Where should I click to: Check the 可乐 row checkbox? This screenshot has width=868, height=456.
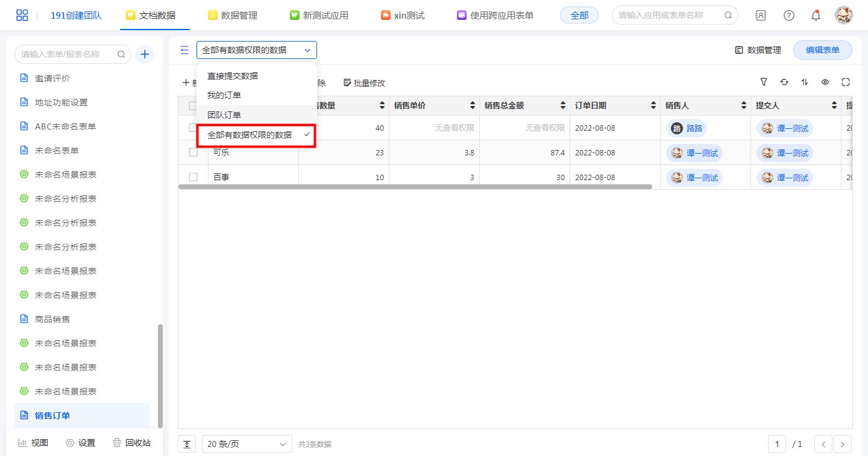(x=193, y=152)
